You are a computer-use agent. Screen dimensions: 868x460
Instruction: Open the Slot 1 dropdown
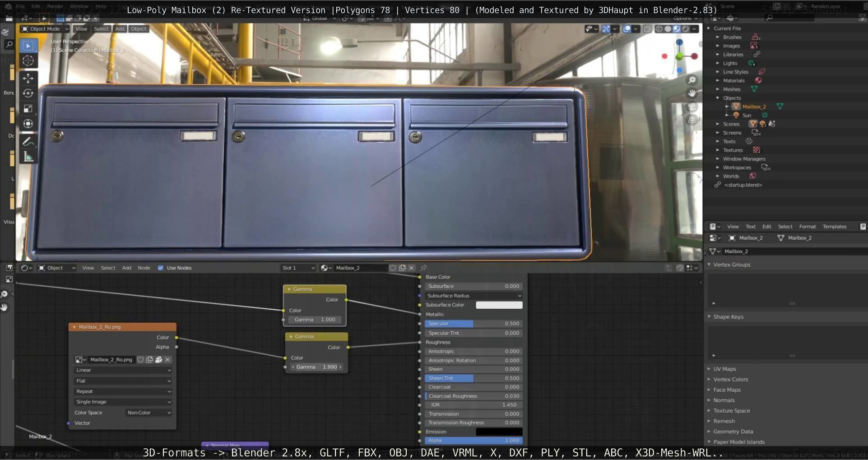298,268
